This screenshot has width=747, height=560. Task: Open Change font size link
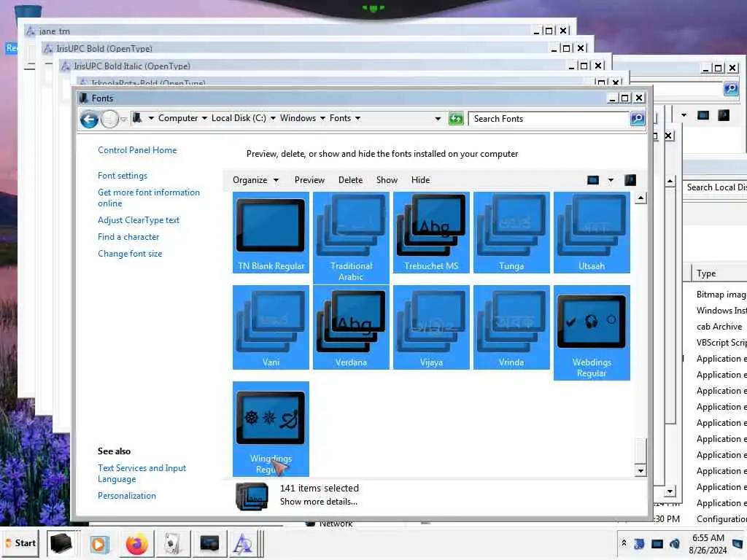[x=130, y=254]
